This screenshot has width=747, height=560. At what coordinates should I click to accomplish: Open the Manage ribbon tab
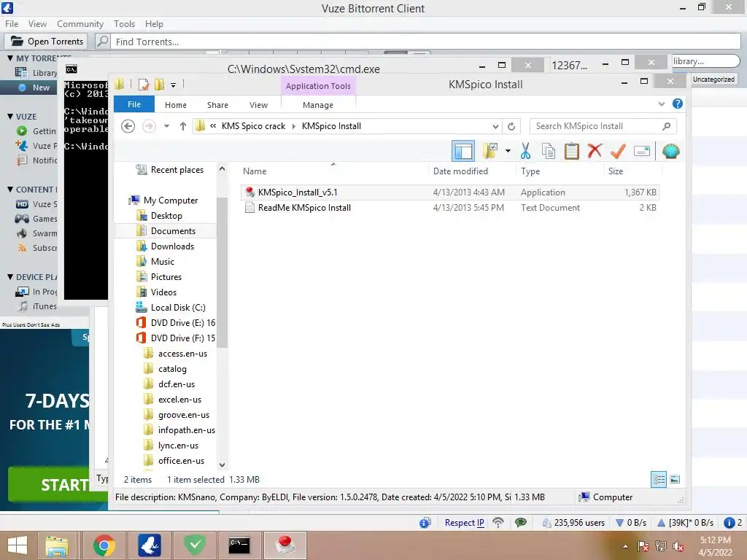coord(318,105)
